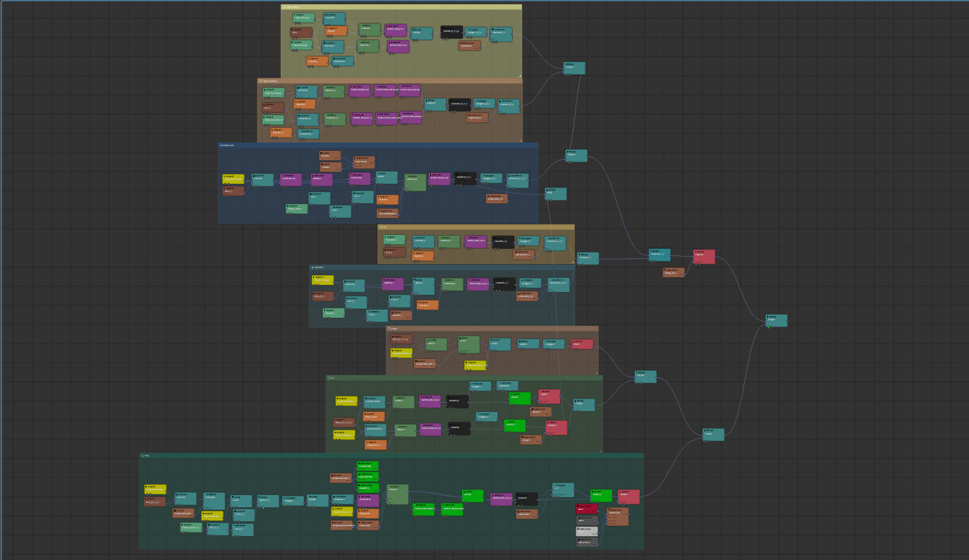Select the Merge node inside the dark green frame
The height and width of the screenshot is (560, 969).
point(583,405)
